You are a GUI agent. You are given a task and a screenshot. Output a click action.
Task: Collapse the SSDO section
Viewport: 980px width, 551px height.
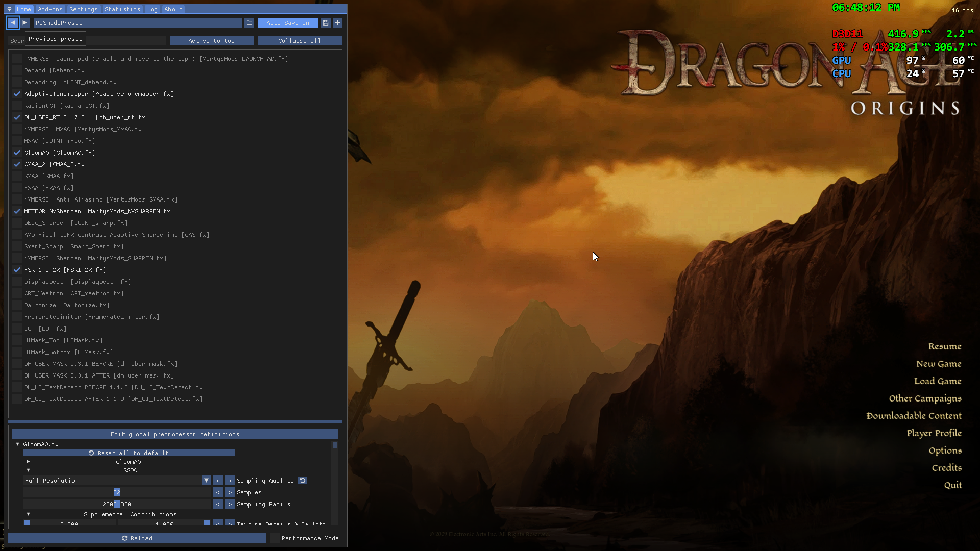[28, 470]
